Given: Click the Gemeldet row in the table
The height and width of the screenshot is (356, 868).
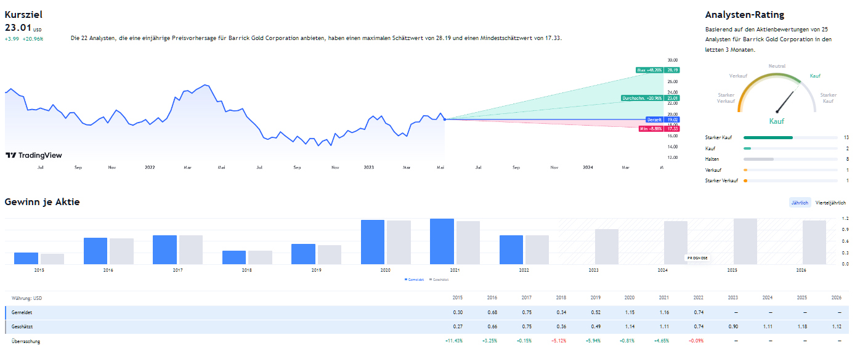Looking at the screenshot, I should (x=22, y=313).
